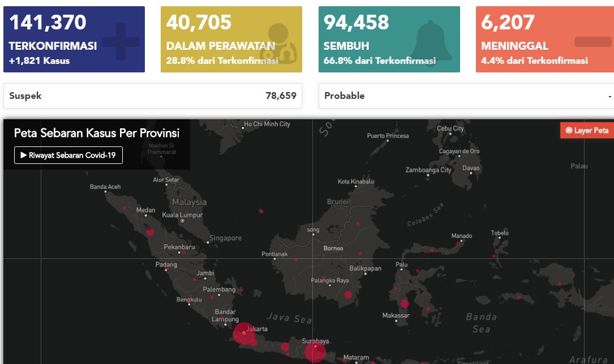Select the large red case circle at Surabaya
Viewport: 614px width, 364px height.
315,352
